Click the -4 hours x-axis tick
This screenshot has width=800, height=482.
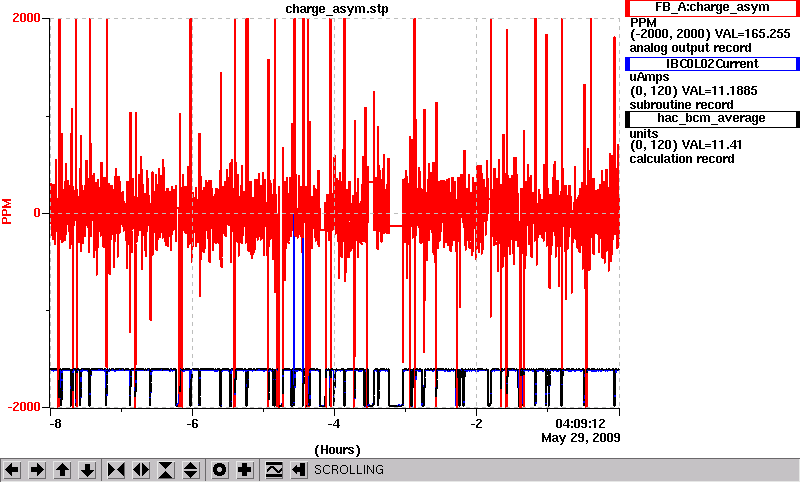(x=334, y=424)
